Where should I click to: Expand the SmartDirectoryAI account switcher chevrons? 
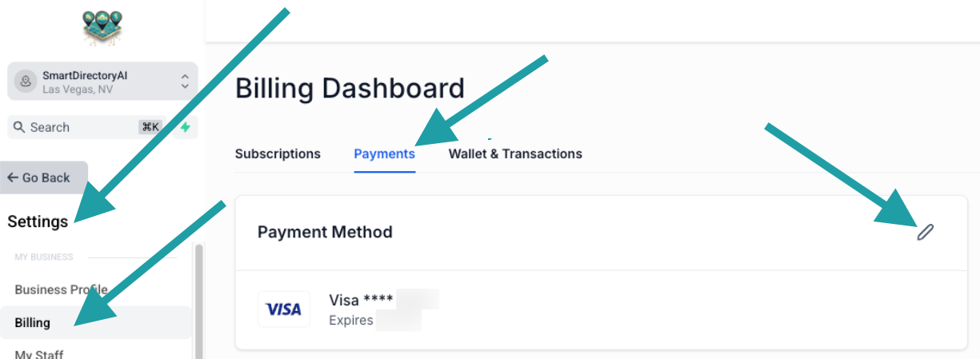[185, 82]
